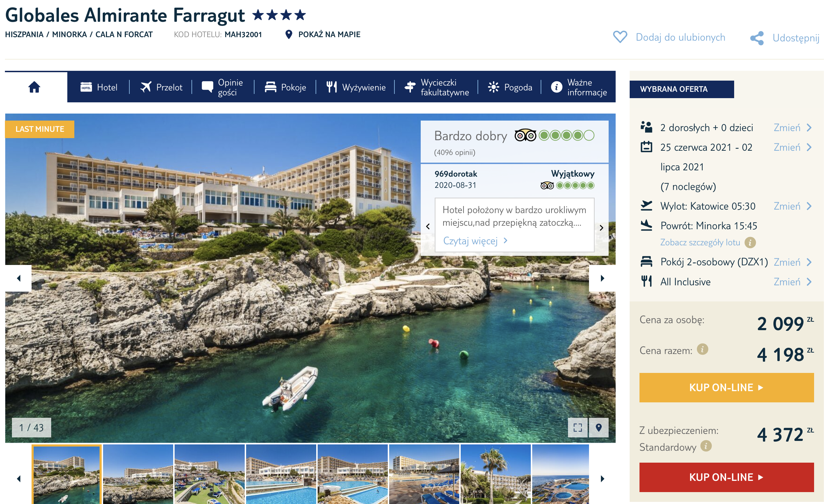
Task: Click the map pin beside Pokaż na mapie
Action: tap(289, 34)
